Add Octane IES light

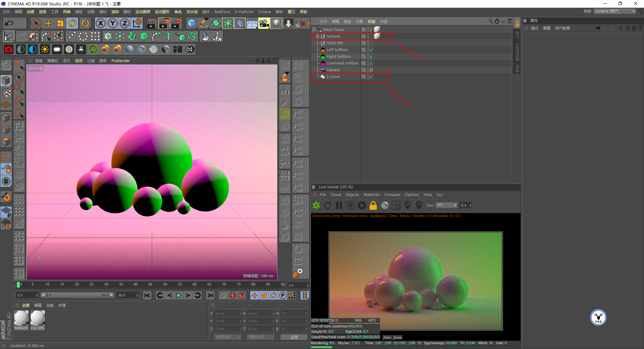(81, 49)
